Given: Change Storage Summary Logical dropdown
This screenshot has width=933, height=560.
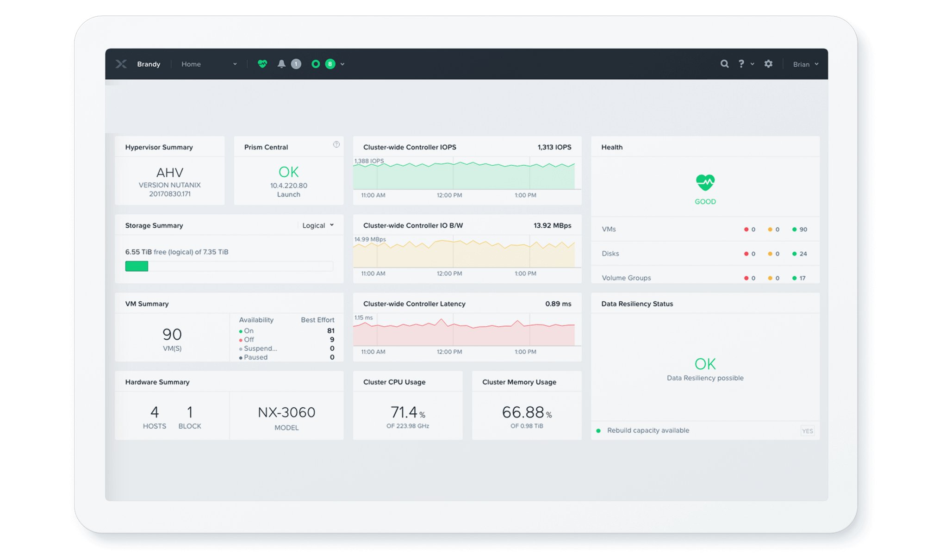Looking at the screenshot, I should (x=317, y=225).
